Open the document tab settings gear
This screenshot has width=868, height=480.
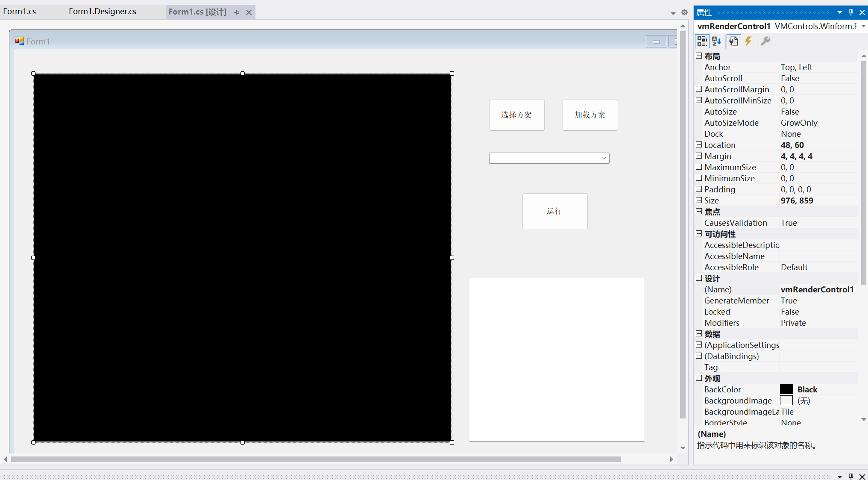point(684,12)
